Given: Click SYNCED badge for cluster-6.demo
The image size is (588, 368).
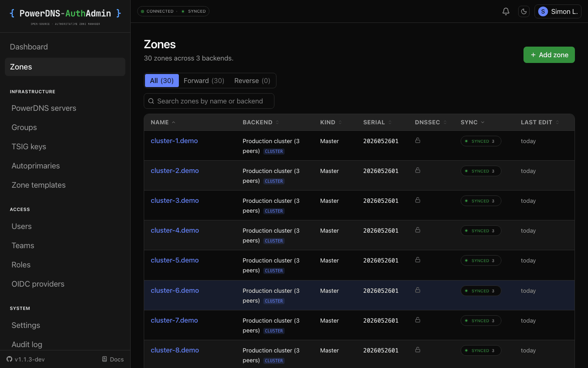Looking at the screenshot, I should click(481, 291).
